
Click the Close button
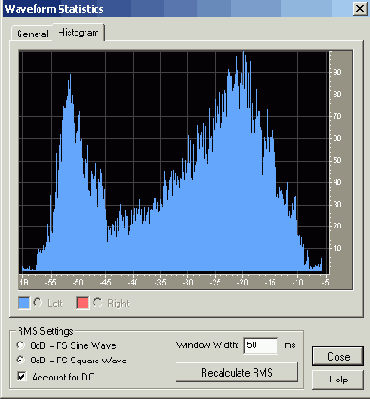click(x=338, y=356)
